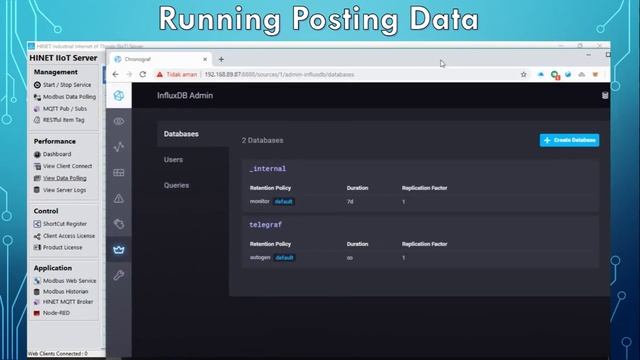Click default badge for monitor policy

coord(283,202)
